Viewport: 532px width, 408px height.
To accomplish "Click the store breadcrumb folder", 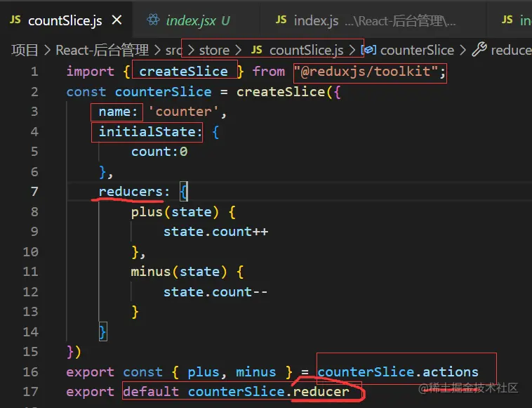I will [x=215, y=51].
